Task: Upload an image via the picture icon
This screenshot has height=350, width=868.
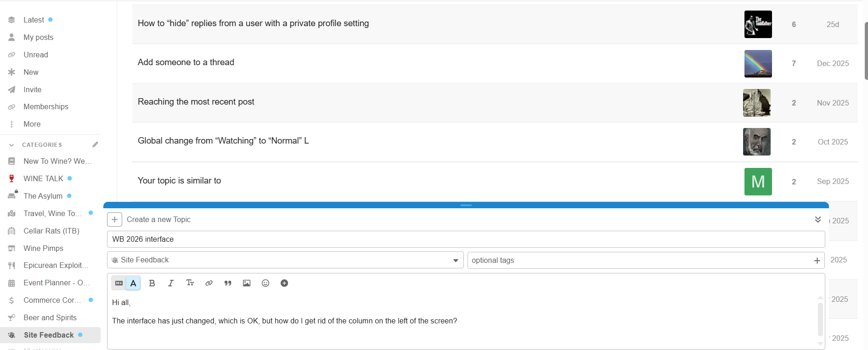Action: [x=247, y=283]
